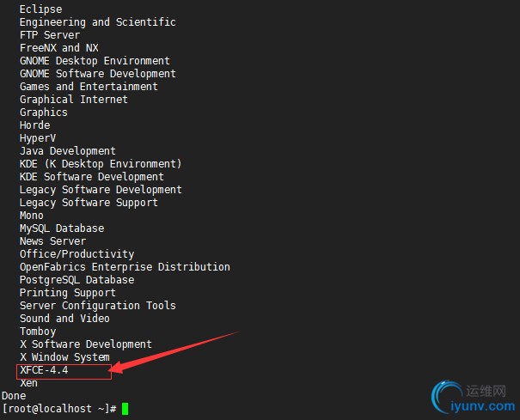520x420 pixels.
Task: Click the X Window System line
Action: pos(64,357)
